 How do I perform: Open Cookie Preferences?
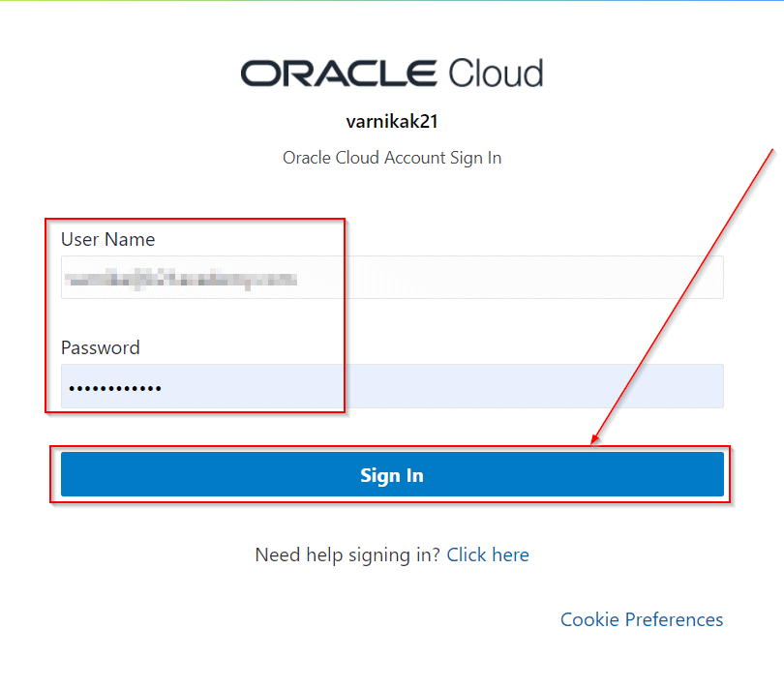(642, 619)
